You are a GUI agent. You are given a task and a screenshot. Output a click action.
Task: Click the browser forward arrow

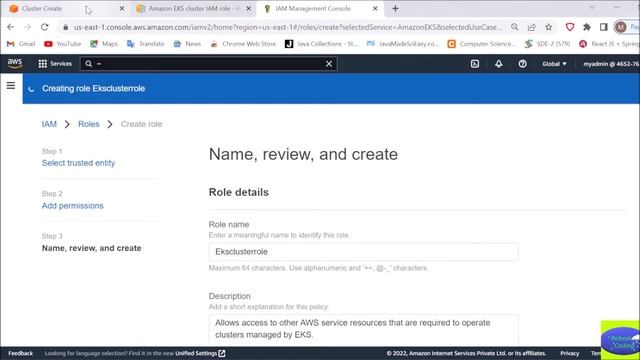(27, 27)
